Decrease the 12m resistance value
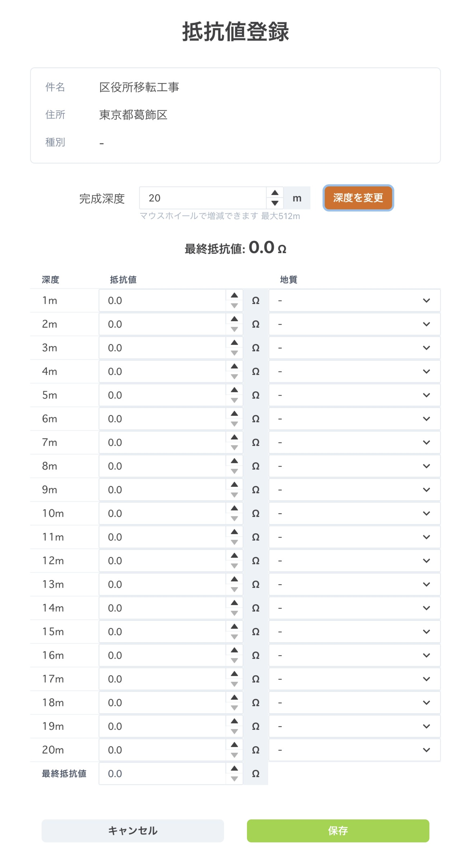This screenshot has width=471, height=868. pos(234,566)
